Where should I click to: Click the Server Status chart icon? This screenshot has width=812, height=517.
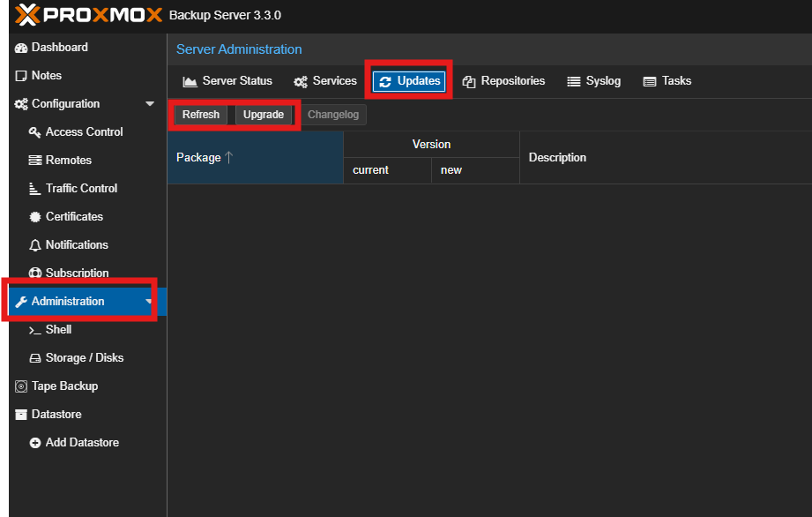click(x=190, y=81)
